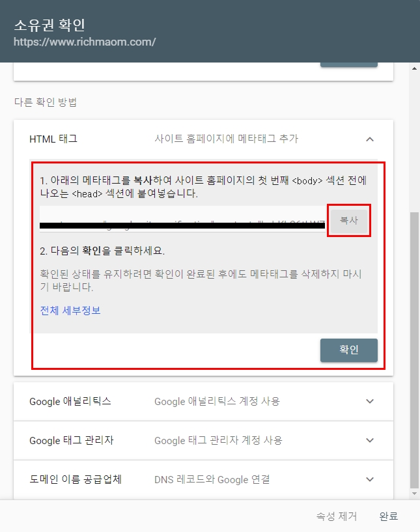Screen dimensions: 420x532
Task: Click 속성 제거 button
Action: click(x=337, y=516)
